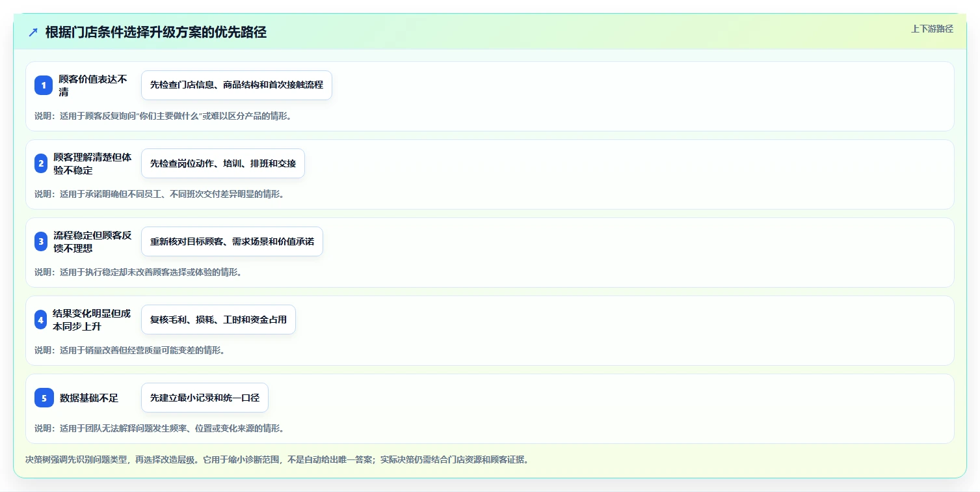Click the number 2 step badge
Image resolution: width=980 pixels, height=492 pixels.
click(41, 163)
